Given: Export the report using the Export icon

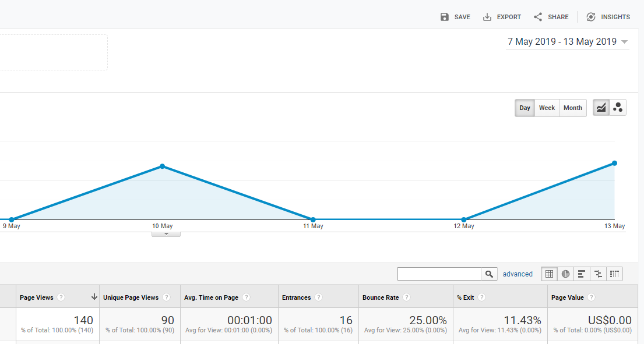Looking at the screenshot, I should pos(487,17).
